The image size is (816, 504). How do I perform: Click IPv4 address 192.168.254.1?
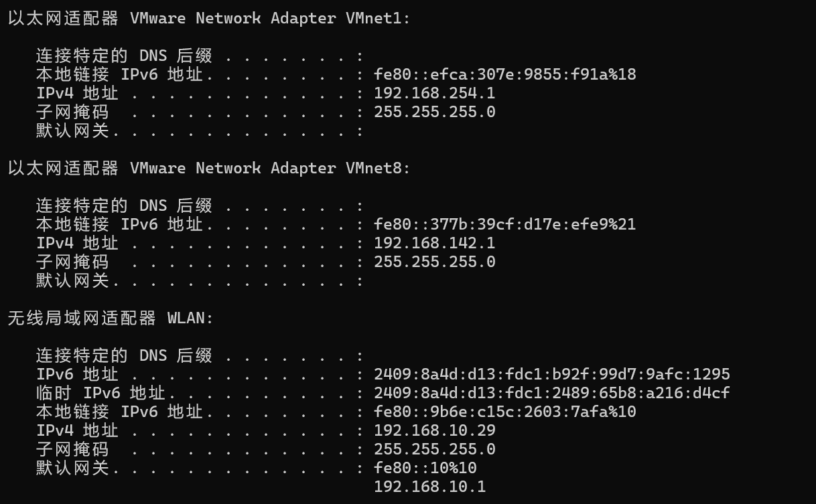pyautogui.click(x=434, y=93)
